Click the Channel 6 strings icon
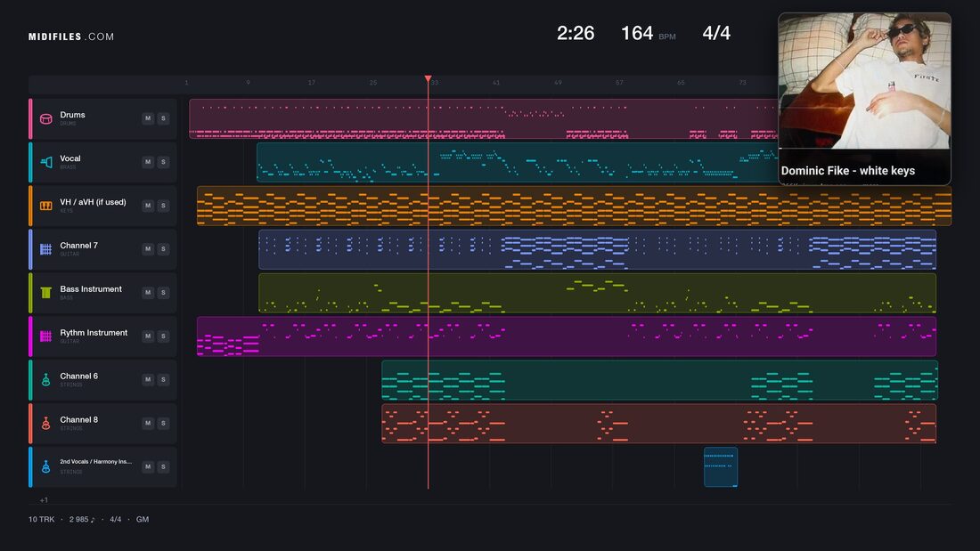980x551 pixels. point(45,380)
